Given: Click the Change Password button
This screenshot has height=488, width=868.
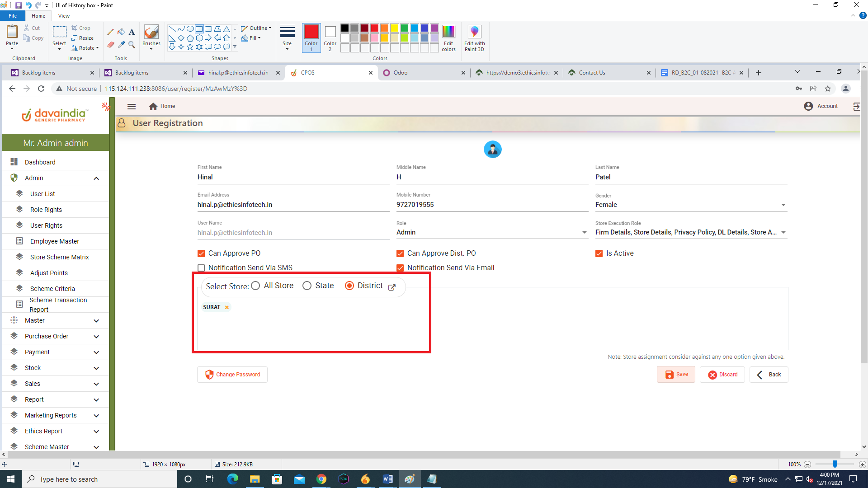Looking at the screenshot, I should (232, 375).
